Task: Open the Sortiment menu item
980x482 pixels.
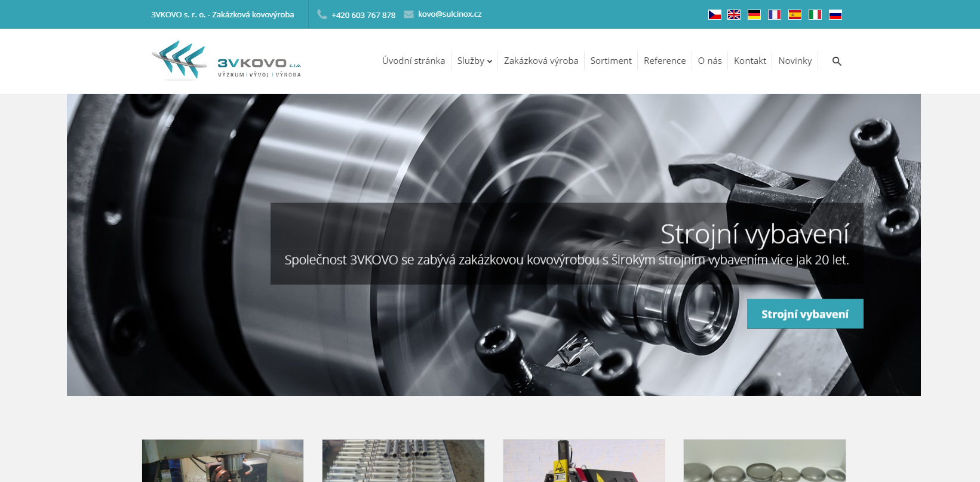Action: pyautogui.click(x=611, y=61)
